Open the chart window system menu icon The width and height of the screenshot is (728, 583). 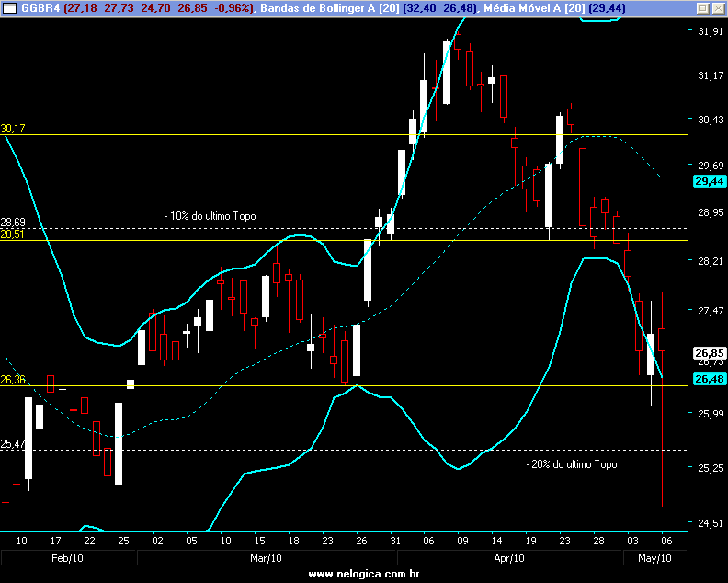coord(9,8)
